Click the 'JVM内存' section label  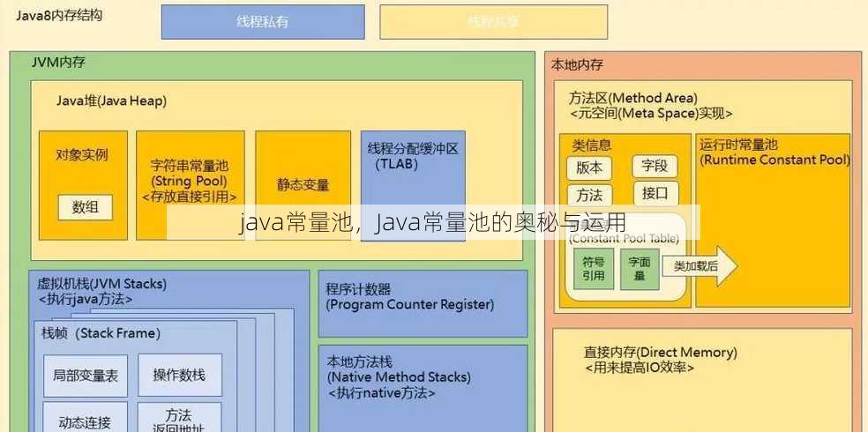pos(58,62)
